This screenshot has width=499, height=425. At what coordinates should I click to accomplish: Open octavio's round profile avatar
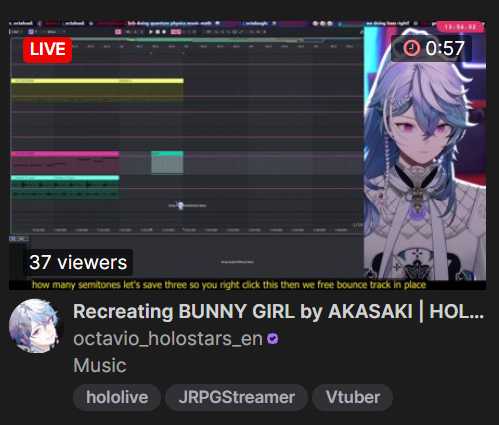click(x=36, y=326)
